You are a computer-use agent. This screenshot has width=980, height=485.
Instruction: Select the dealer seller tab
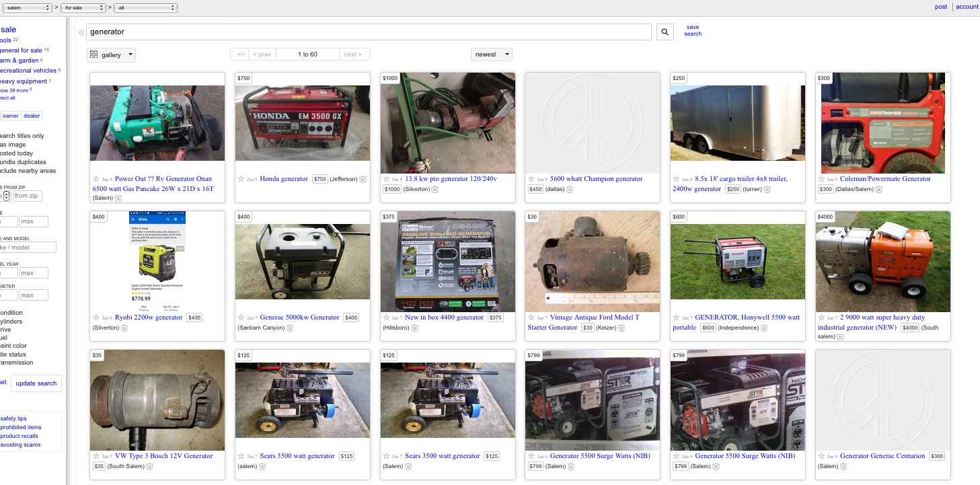[x=32, y=116]
